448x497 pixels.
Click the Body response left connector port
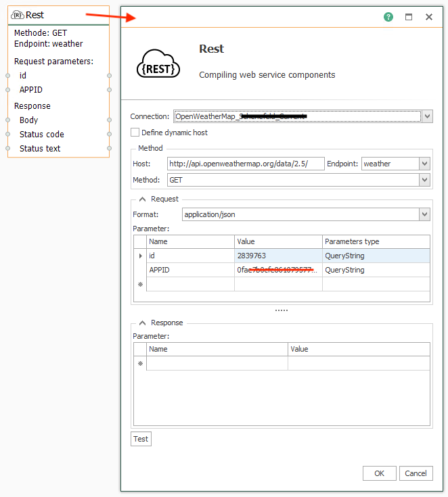tap(8, 120)
